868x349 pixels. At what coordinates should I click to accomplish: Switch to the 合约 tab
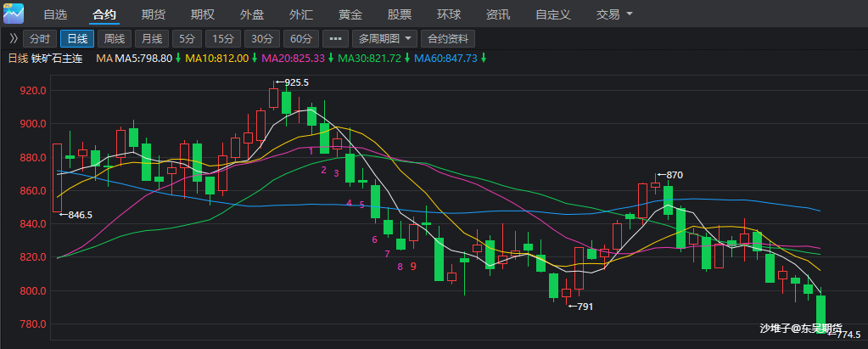(104, 14)
